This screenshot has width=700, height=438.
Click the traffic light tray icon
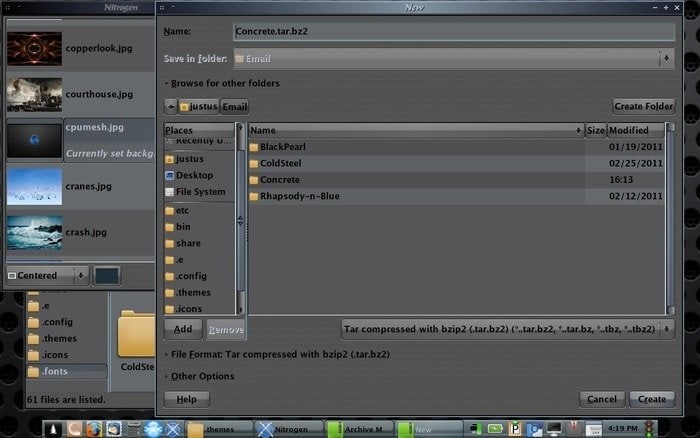click(x=649, y=429)
